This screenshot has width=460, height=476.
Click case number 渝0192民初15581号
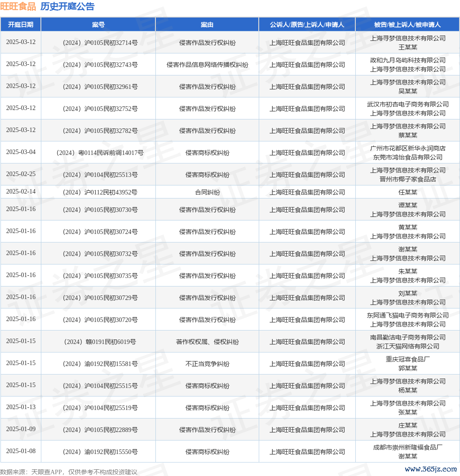coord(100,364)
